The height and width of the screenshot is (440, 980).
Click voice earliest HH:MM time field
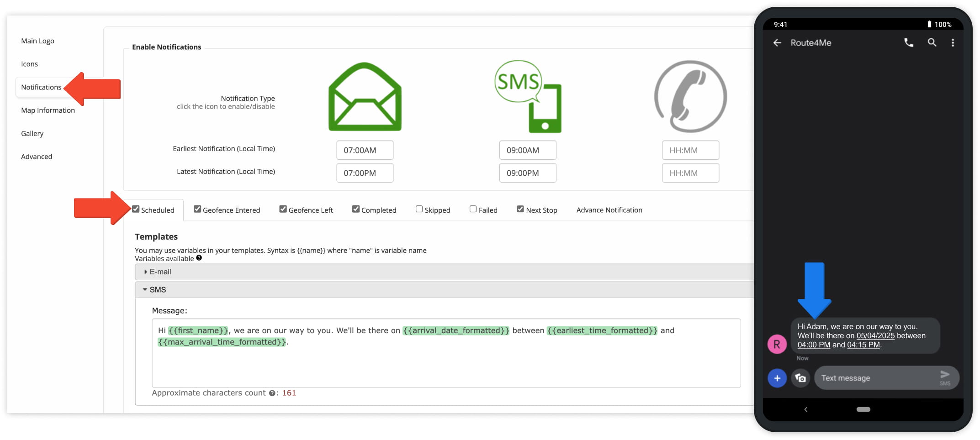point(690,150)
